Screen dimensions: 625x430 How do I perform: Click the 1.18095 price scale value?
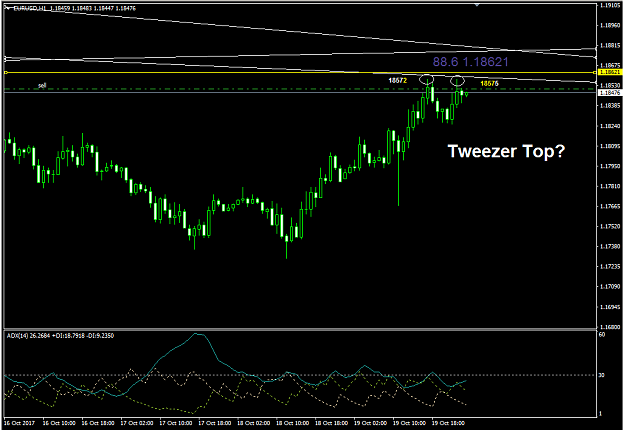point(610,146)
